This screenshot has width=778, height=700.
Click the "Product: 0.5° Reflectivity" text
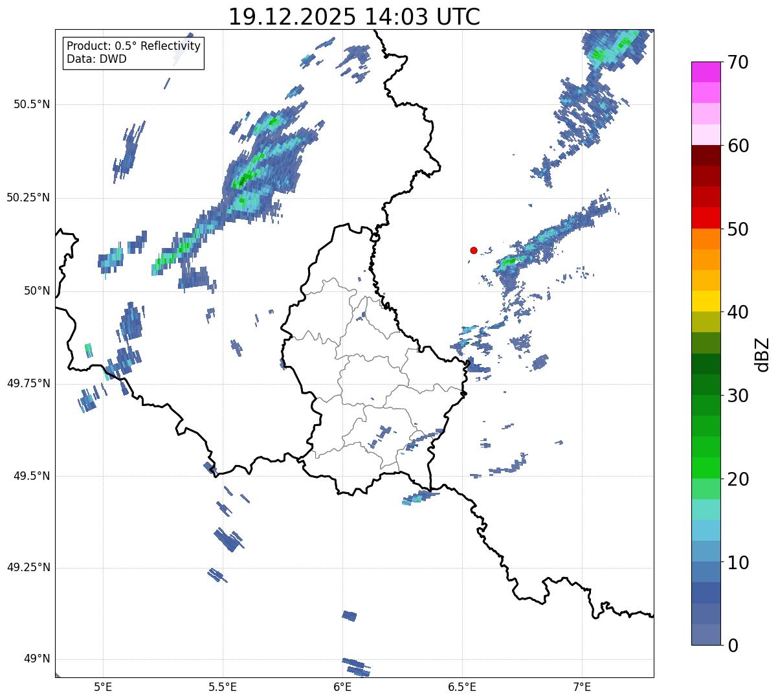coord(134,47)
